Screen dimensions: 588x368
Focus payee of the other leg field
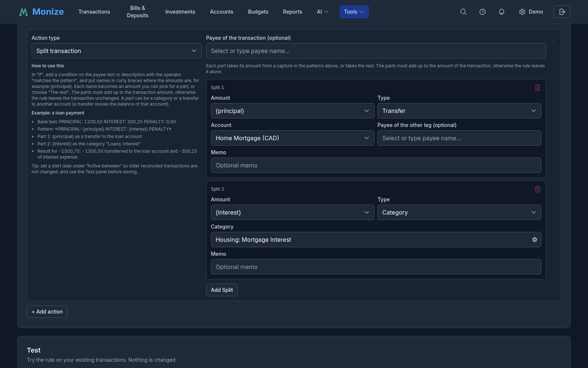click(x=459, y=138)
